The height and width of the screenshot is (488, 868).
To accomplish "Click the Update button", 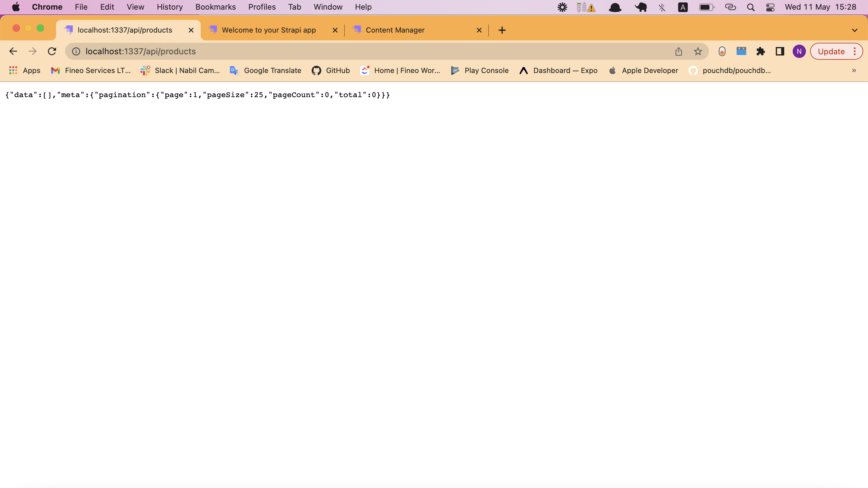I will point(831,51).
